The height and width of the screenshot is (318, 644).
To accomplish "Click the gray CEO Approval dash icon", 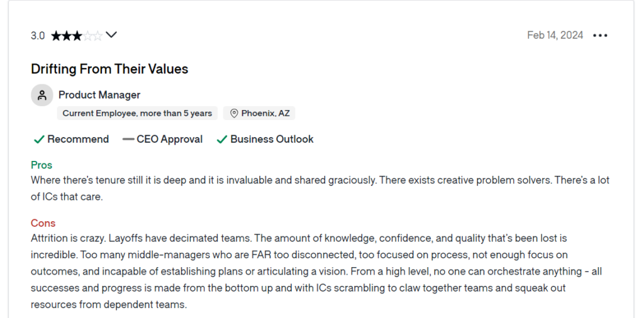I will (128, 140).
